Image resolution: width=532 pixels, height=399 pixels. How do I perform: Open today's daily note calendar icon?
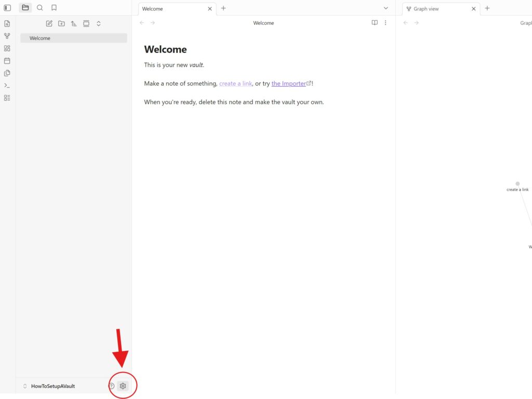[x=7, y=61]
